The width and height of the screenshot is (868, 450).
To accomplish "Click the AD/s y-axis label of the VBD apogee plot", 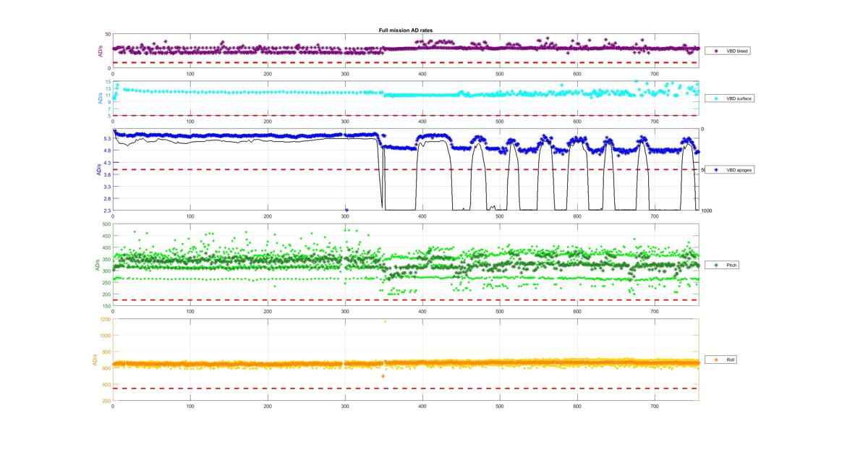I will point(98,170).
